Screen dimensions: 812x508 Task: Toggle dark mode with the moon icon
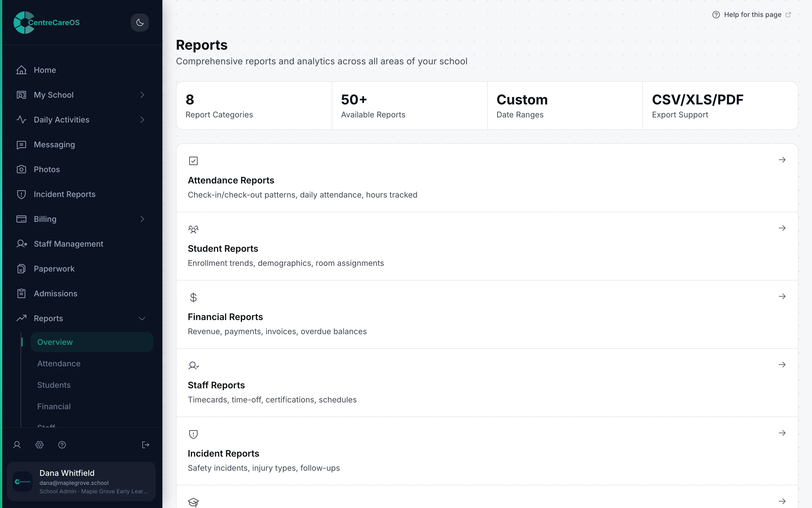(x=140, y=23)
